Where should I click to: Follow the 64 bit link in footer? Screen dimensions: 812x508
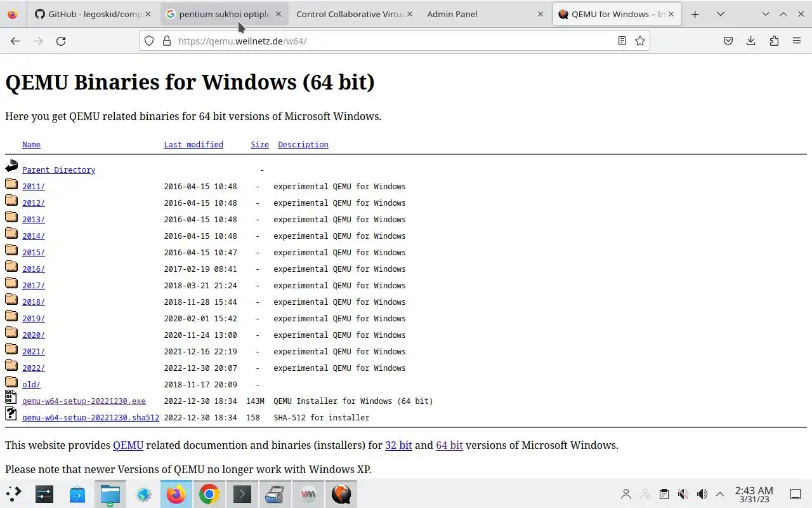pyautogui.click(x=449, y=445)
